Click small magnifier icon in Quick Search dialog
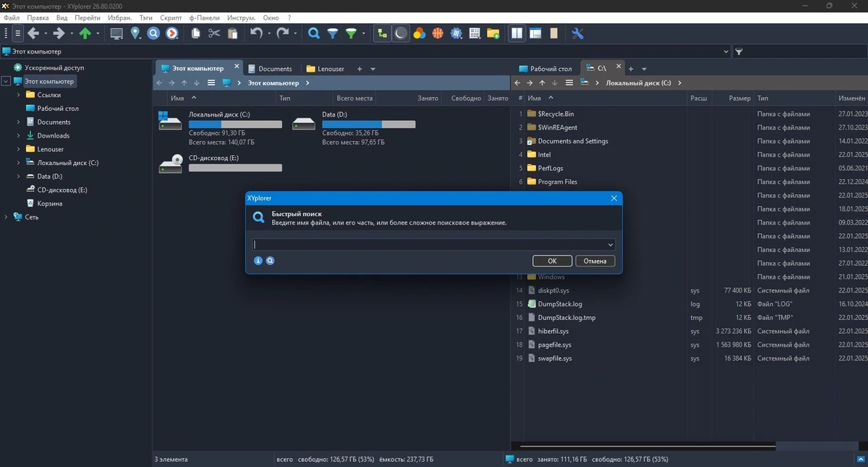The width and height of the screenshot is (868, 467). [270, 261]
